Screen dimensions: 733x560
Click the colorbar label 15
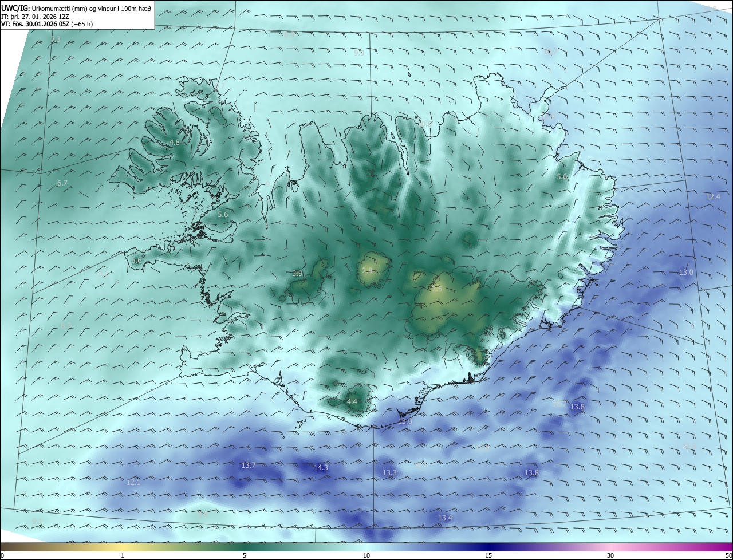tap(488, 555)
